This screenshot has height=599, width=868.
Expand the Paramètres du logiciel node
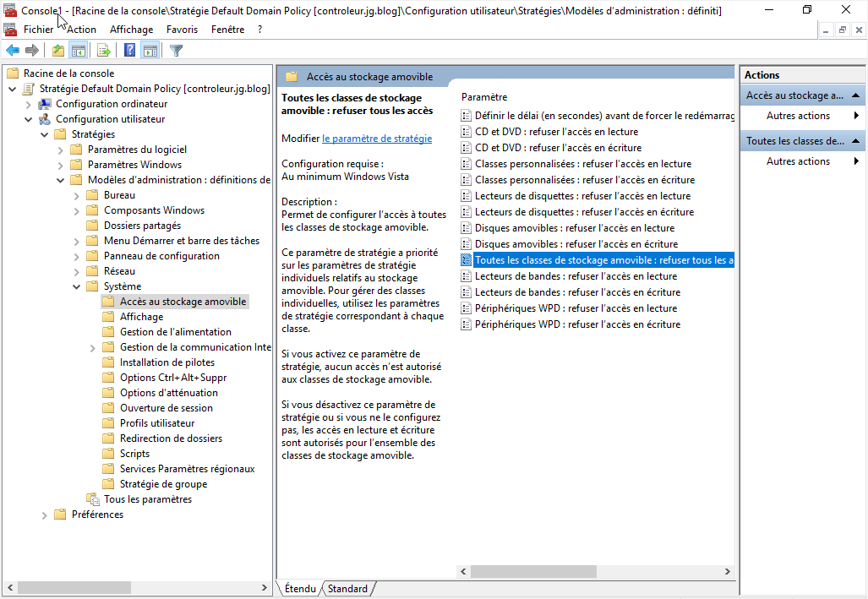[61, 150]
